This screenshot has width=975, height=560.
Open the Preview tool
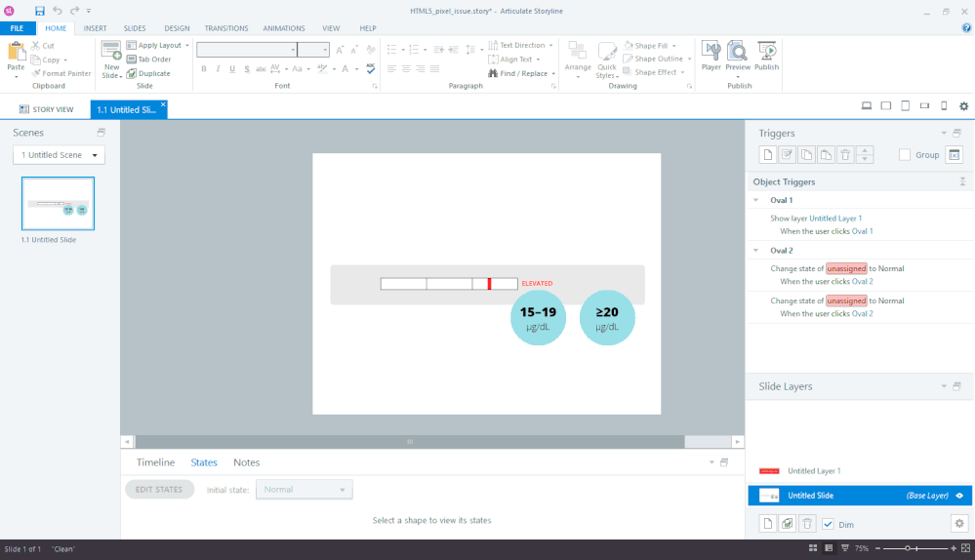(x=738, y=55)
